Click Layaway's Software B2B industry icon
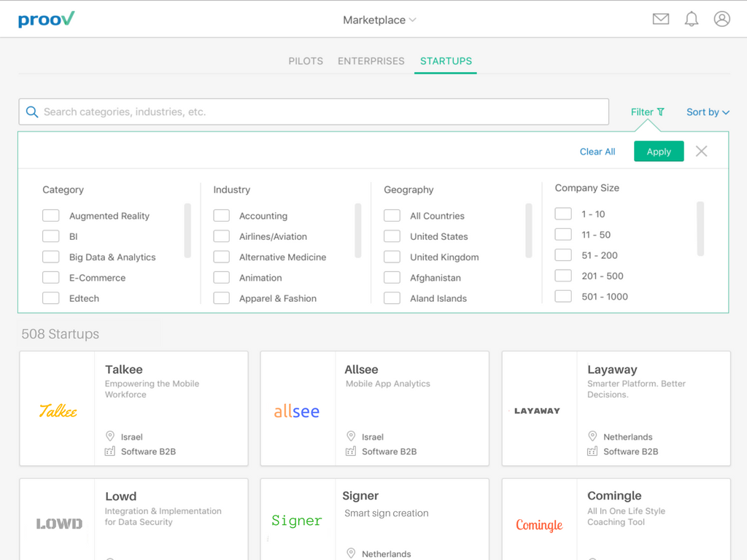Image resolution: width=747 pixels, height=560 pixels. (592, 451)
